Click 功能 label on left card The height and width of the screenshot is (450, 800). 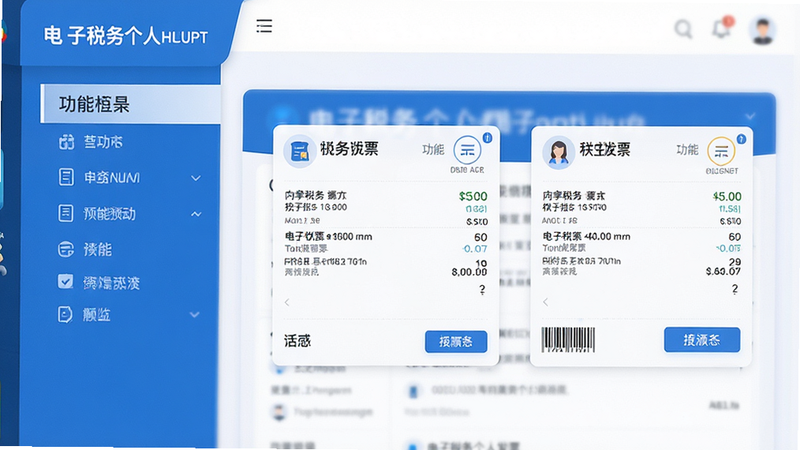(433, 149)
